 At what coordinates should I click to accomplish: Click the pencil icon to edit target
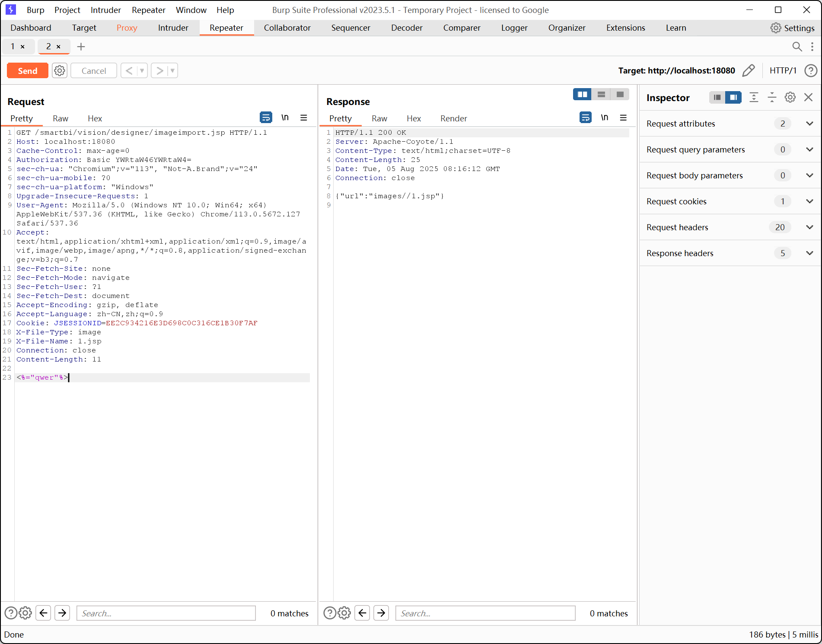tap(749, 70)
